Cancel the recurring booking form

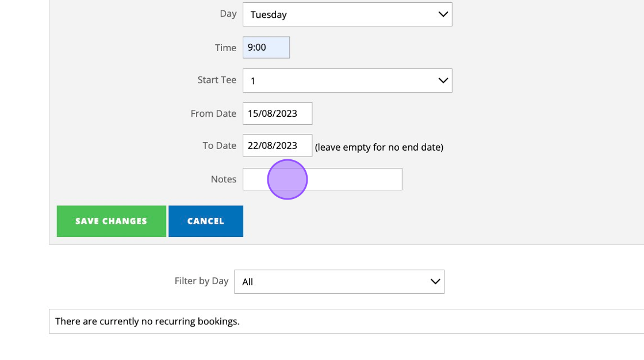[x=205, y=221]
